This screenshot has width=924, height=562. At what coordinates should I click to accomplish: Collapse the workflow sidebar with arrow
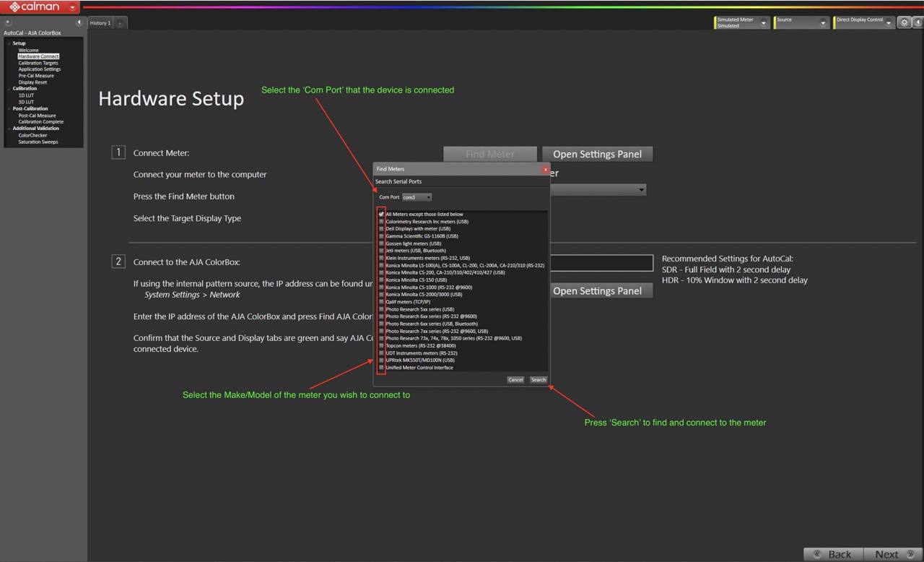(79, 23)
